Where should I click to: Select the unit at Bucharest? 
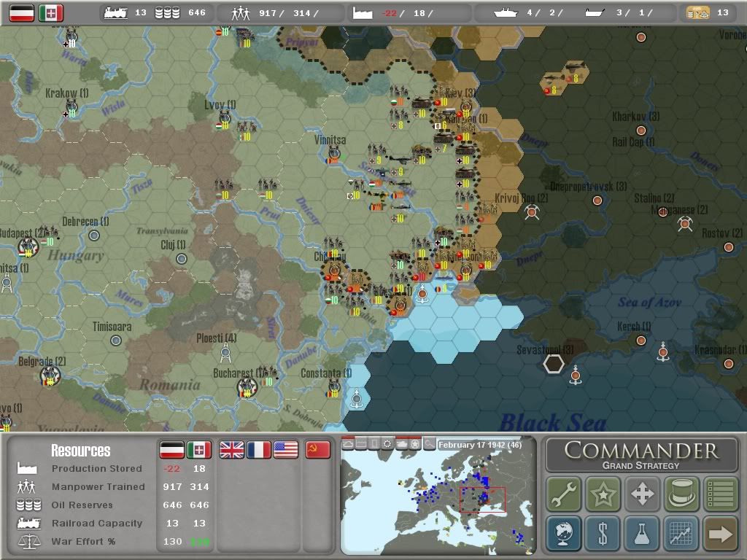pyautogui.click(x=247, y=388)
